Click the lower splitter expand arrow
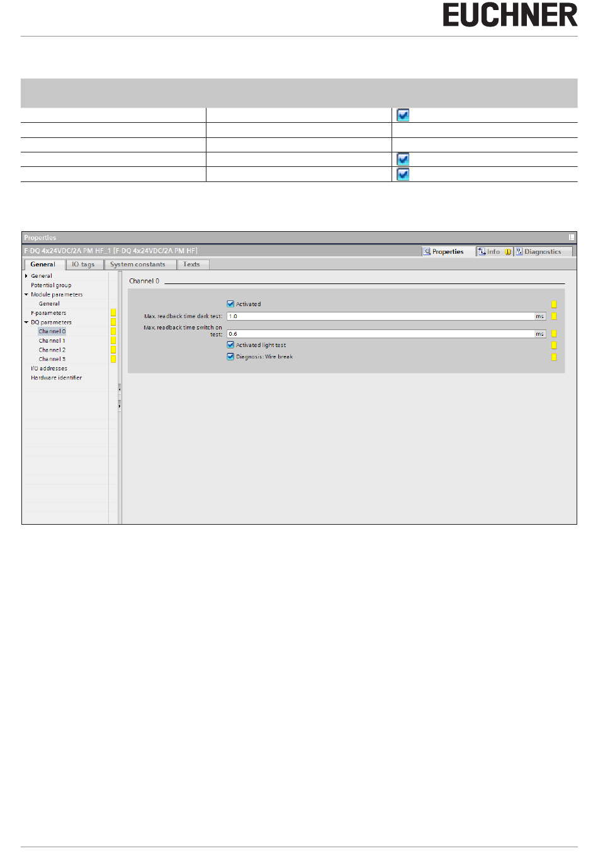The width and height of the screenshot is (598, 868). [x=120, y=406]
